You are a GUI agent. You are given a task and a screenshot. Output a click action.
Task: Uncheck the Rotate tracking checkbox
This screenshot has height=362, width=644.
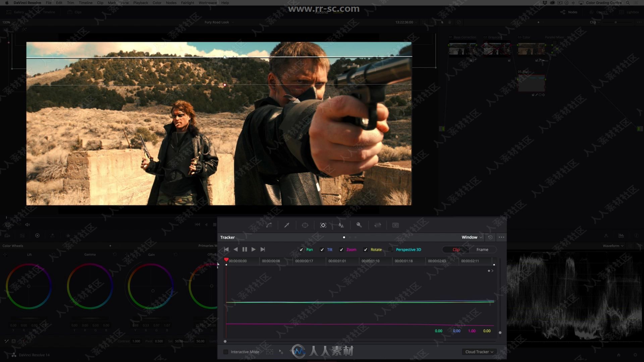point(366,250)
